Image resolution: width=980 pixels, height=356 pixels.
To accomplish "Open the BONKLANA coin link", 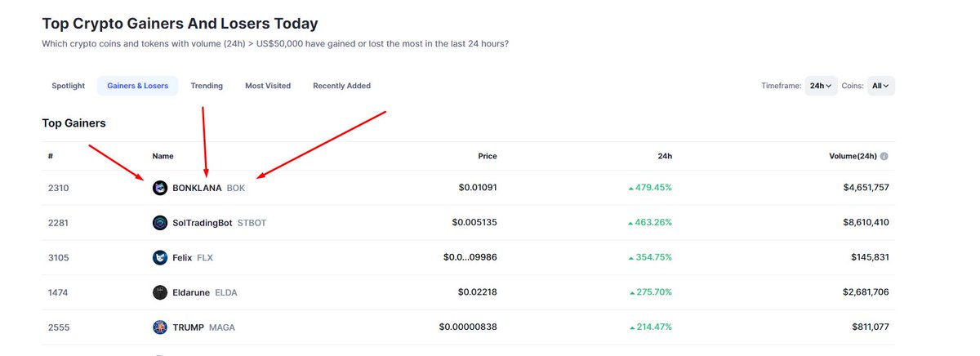I will [x=197, y=188].
